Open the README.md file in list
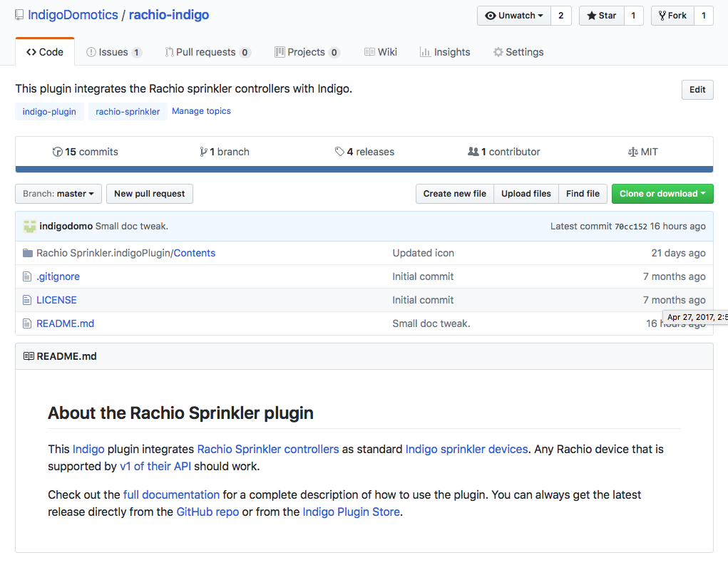Screen dimensions: 728x570 click(x=66, y=323)
